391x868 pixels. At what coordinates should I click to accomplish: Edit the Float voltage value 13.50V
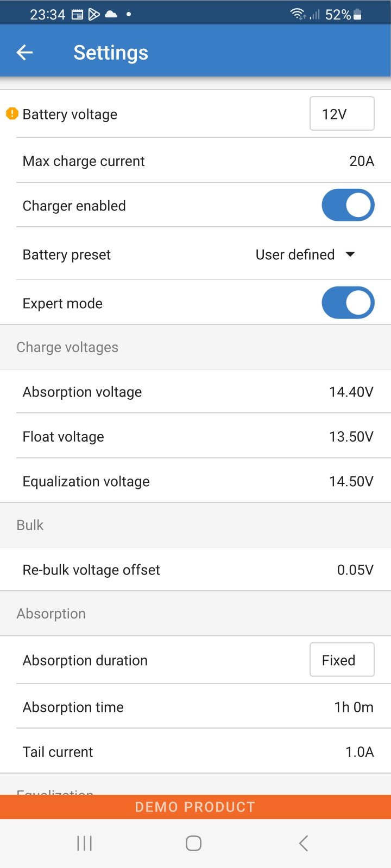coord(351,437)
